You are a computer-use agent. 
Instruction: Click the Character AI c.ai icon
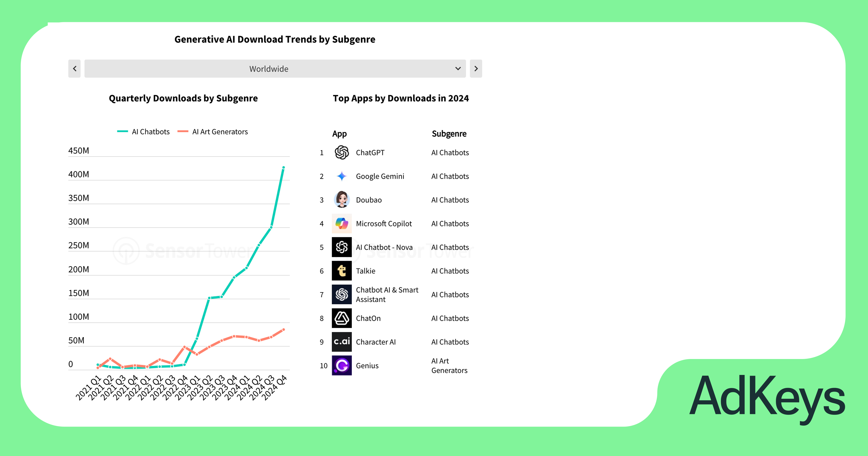[x=342, y=342]
